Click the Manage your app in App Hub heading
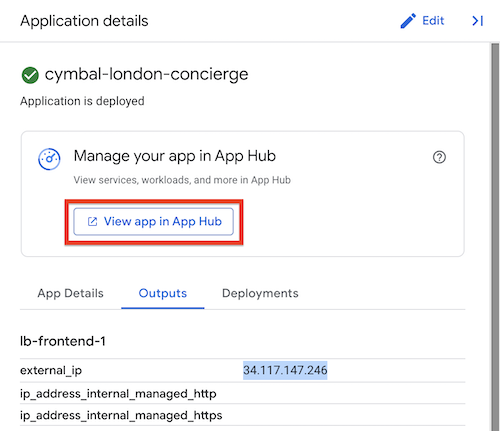The width and height of the screenshot is (500, 431). (175, 156)
